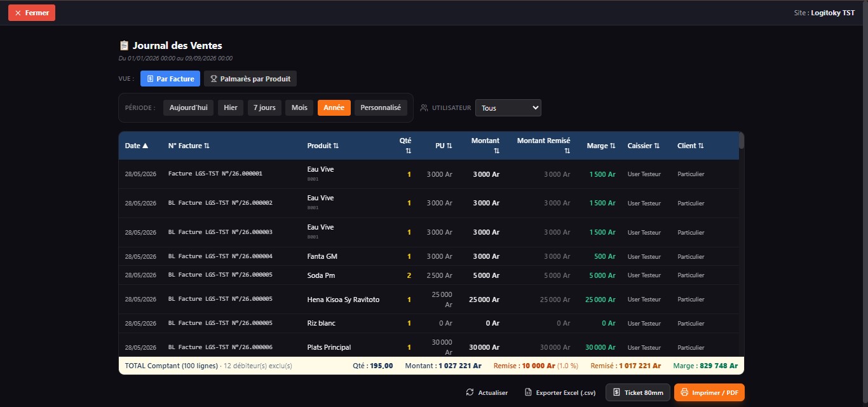
Task: Click the trophy icon on Palmarès par Produit
Action: [x=214, y=79]
